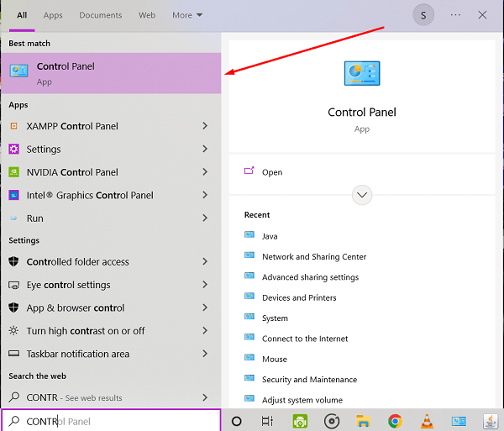Viewport: 504px width, 431px height.
Task: Click the Cortana circle icon on taskbar
Action: click(x=237, y=421)
